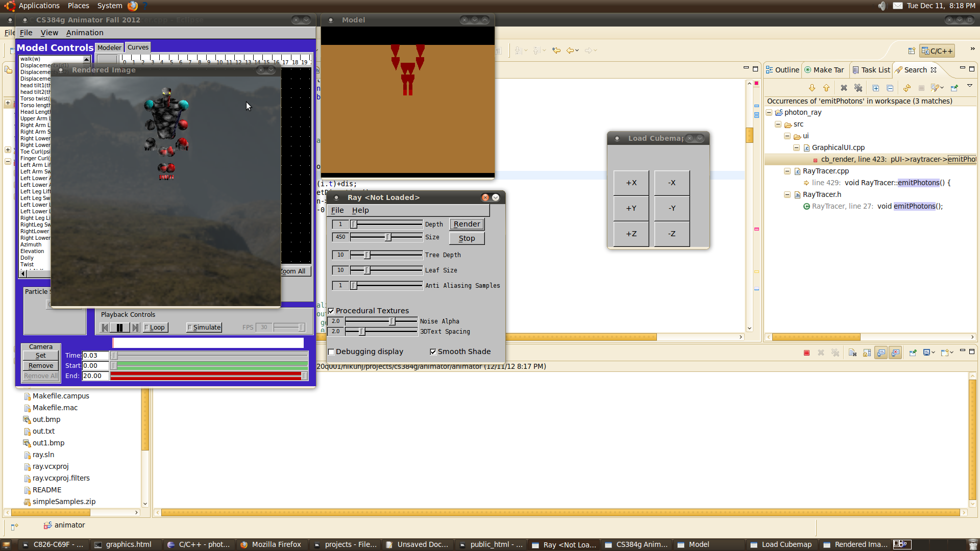The image size is (980, 551).
Task: Click Run Current Search Again icon
Action: (x=907, y=88)
